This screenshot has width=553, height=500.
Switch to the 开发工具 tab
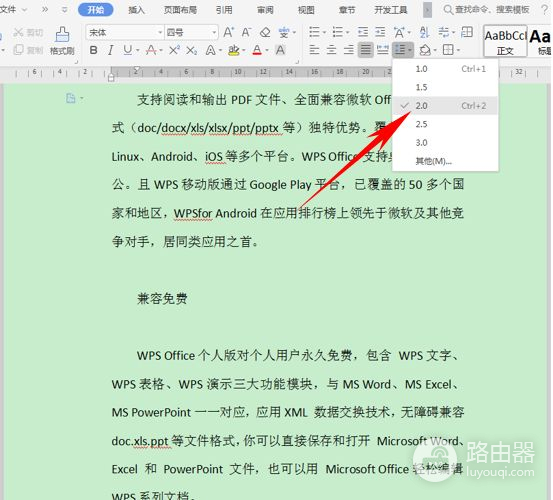pyautogui.click(x=390, y=10)
